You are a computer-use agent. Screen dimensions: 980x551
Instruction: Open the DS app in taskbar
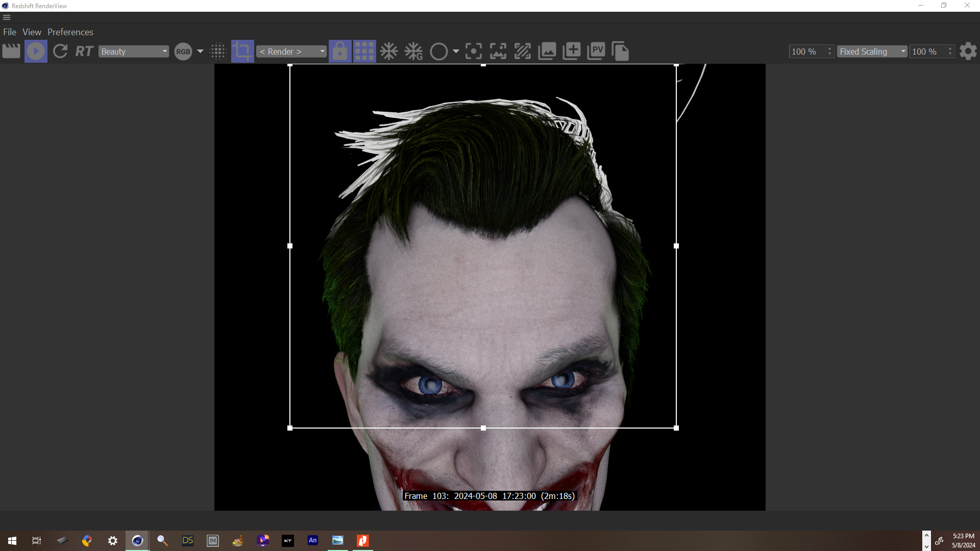tap(188, 541)
